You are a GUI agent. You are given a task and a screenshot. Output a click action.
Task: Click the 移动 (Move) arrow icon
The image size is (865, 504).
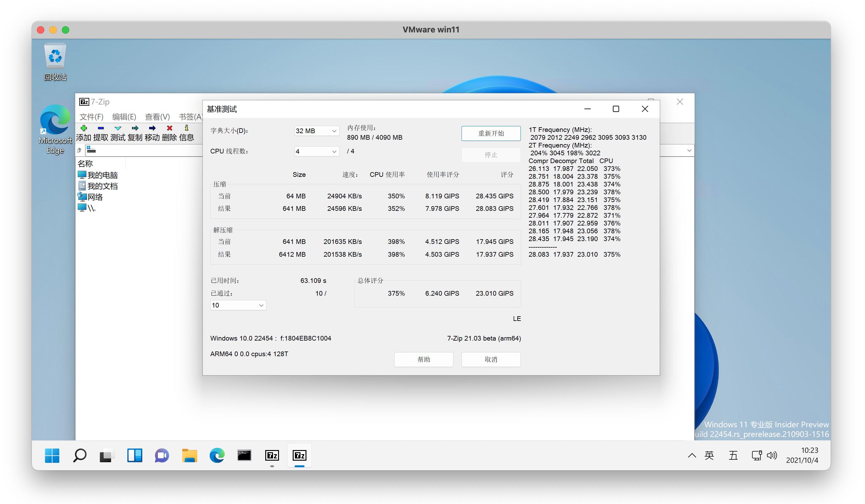[152, 128]
